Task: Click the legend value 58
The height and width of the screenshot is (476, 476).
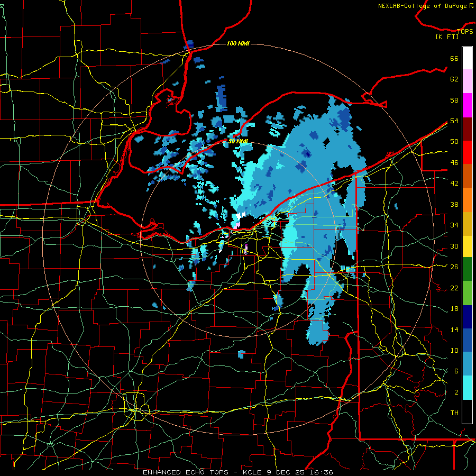Action: (454, 100)
